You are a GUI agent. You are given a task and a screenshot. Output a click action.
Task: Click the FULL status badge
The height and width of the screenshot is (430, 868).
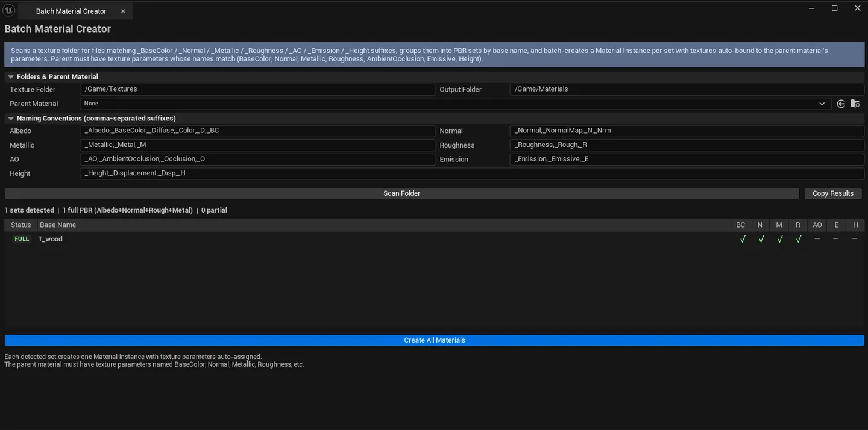[22, 239]
